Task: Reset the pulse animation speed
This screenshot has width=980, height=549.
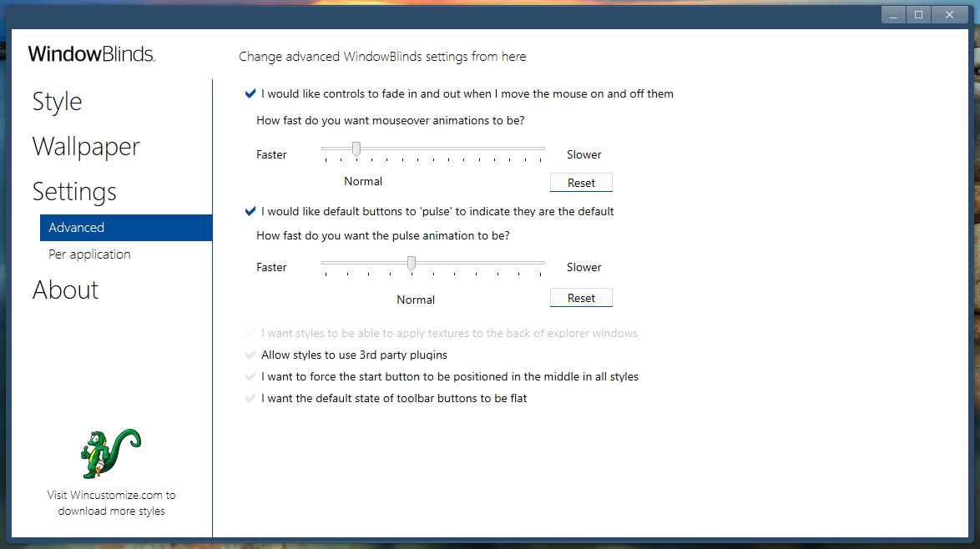Action: click(x=581, y=298)
